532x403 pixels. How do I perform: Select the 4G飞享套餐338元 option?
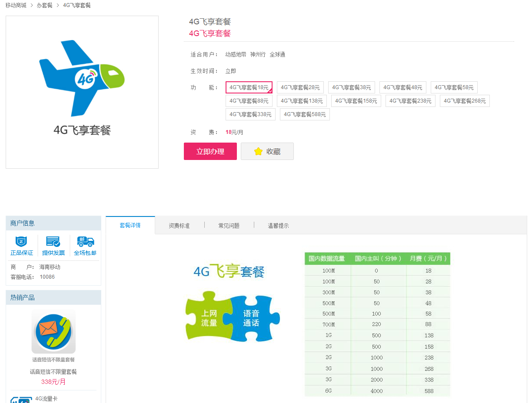coord(250,114)
